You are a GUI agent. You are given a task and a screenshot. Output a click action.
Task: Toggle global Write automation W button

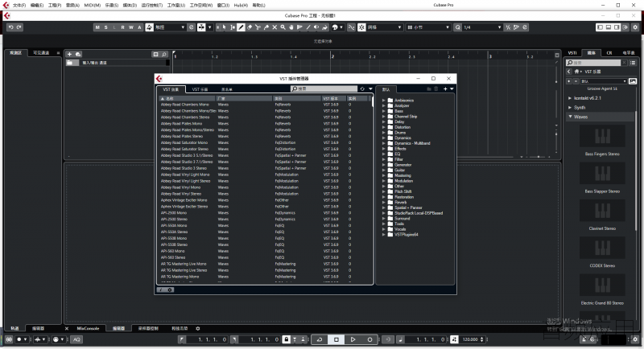pyautogui.click(x=131, y=27)
